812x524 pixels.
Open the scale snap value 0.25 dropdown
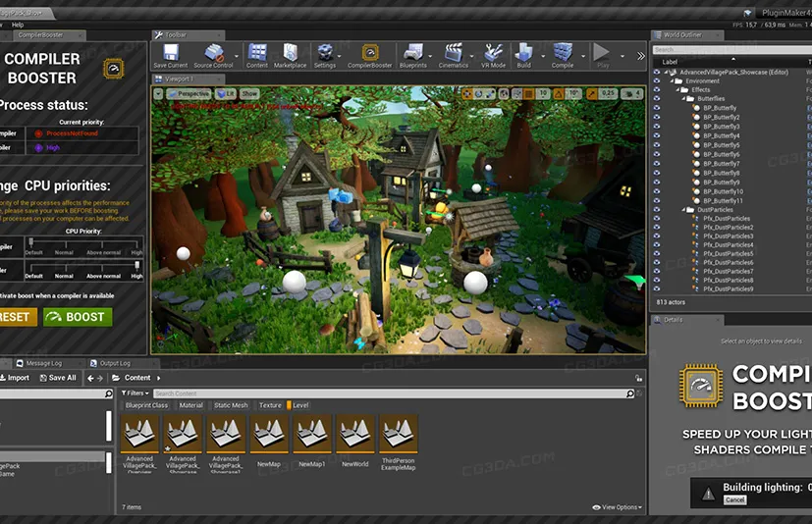(x=608, y=94)
